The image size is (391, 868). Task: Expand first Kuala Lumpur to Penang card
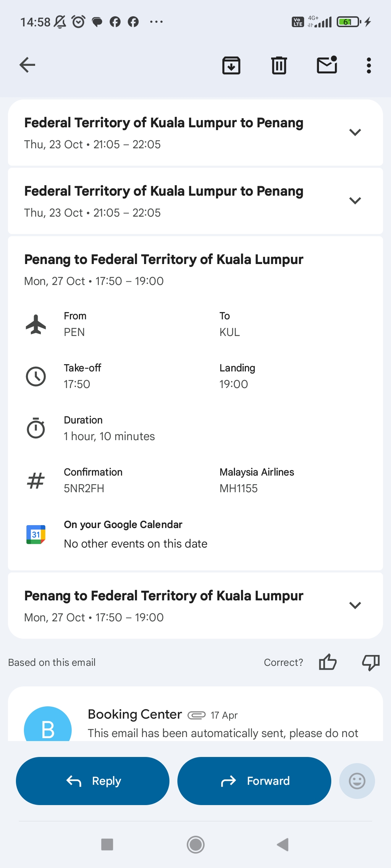coord(355,132)
